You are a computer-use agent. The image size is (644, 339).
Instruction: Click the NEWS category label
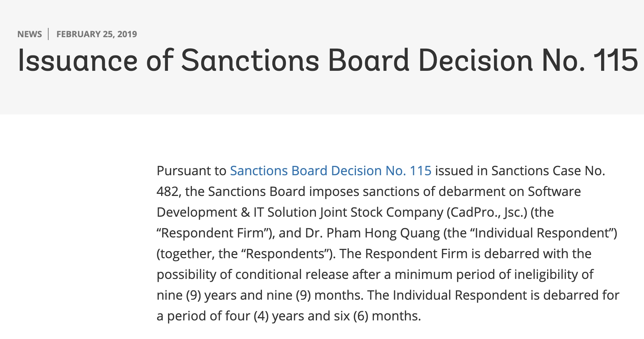30,34
